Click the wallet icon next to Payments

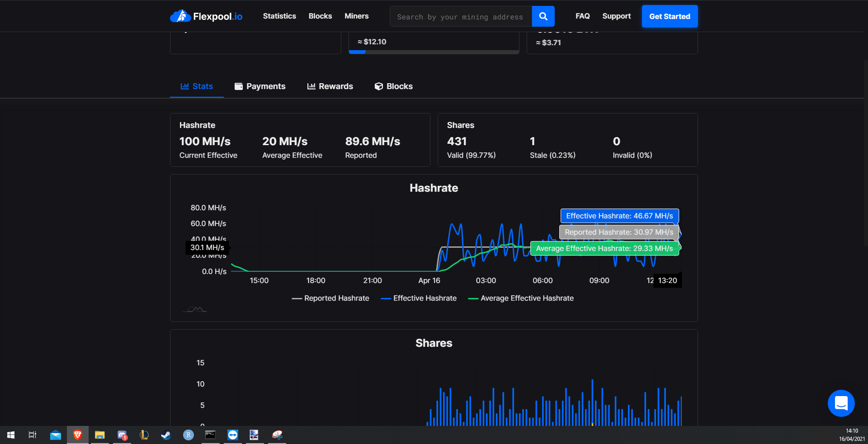click(x=238, y=86)
